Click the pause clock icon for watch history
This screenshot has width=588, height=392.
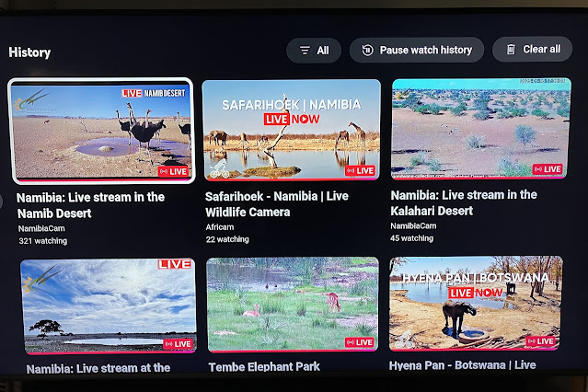(x=367, y=50)
